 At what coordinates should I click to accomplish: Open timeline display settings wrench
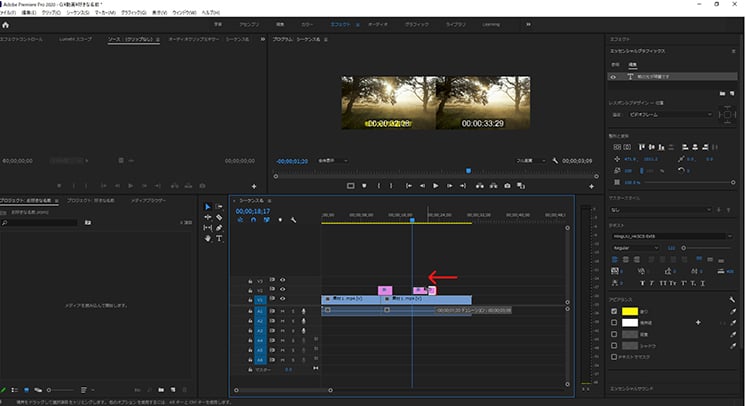(293, 220)
